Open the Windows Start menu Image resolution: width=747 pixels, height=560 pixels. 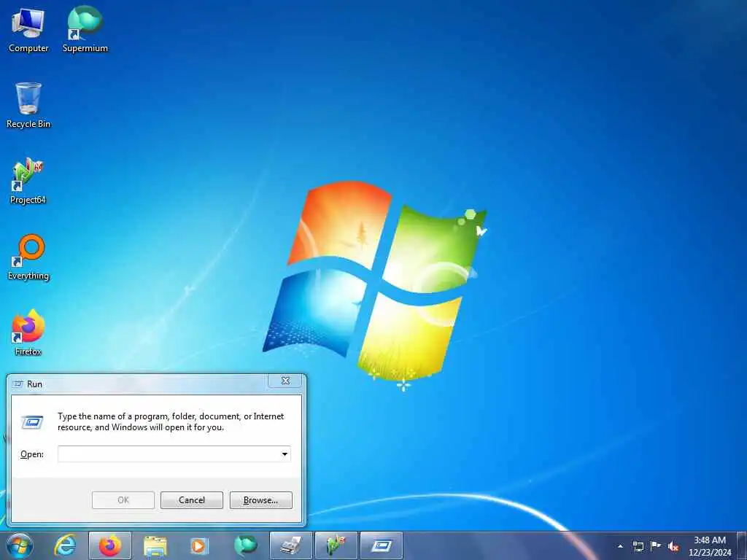pos(20,545)
